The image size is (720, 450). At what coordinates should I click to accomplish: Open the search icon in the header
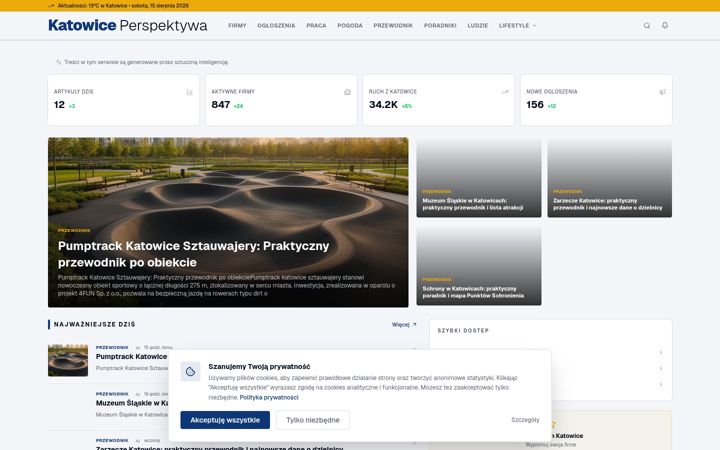647,26
